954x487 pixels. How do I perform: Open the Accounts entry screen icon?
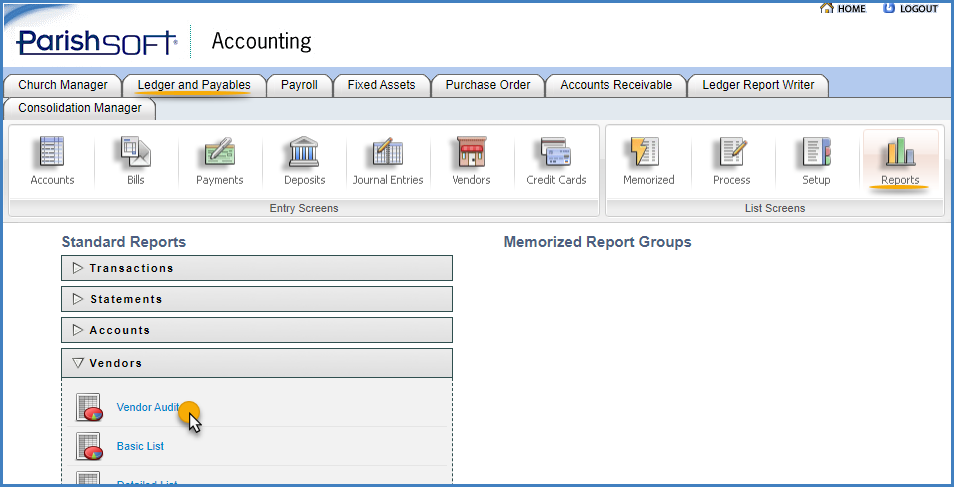52,152
